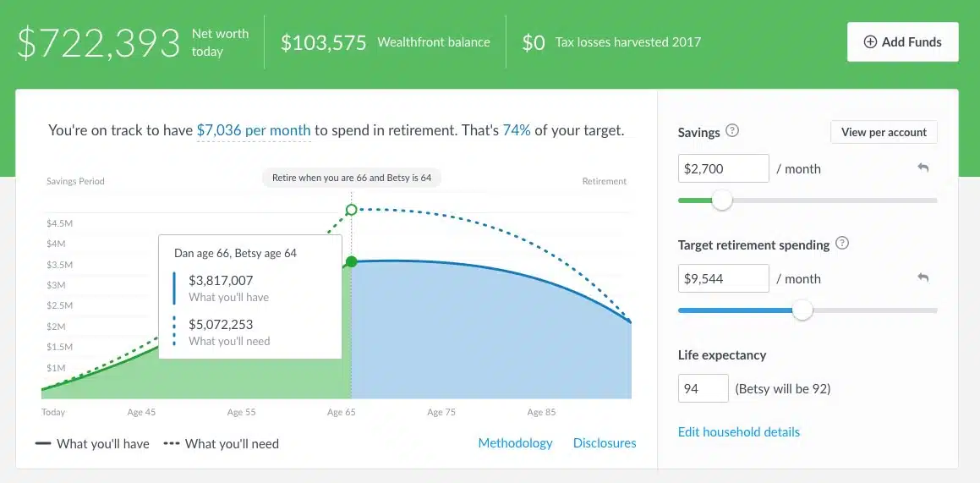Click the Target retirement spending help icon
Image resolution: width=980 pixels, height=483 pixels.
[x=841, y=244]
